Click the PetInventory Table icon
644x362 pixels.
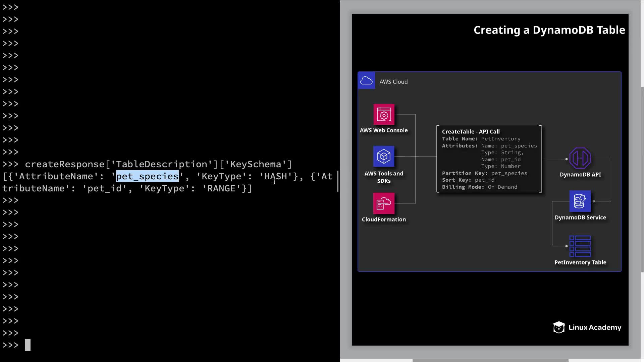coord(580,246)
